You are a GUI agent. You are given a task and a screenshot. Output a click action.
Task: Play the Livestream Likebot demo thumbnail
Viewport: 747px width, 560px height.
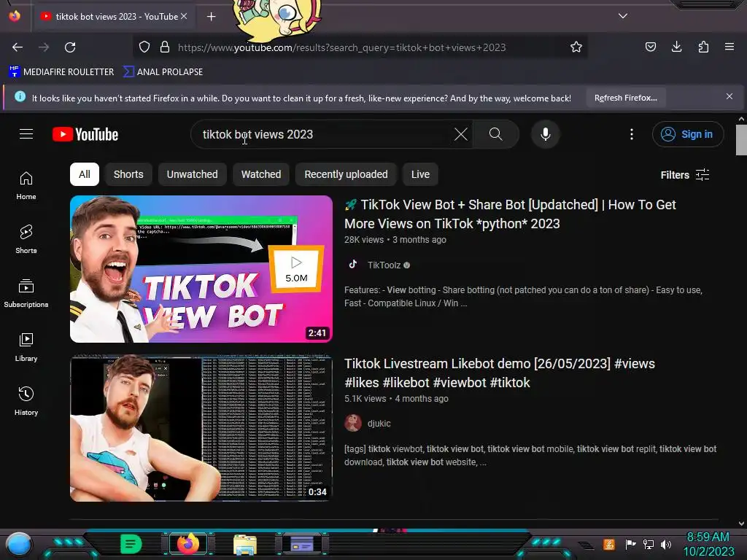(201, 428)
